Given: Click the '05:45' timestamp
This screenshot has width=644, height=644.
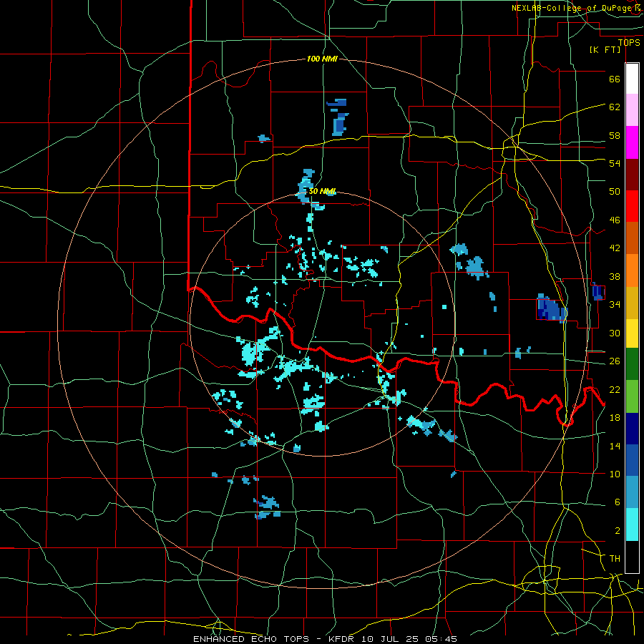Looking at the screenshot, I should point(441,639).
